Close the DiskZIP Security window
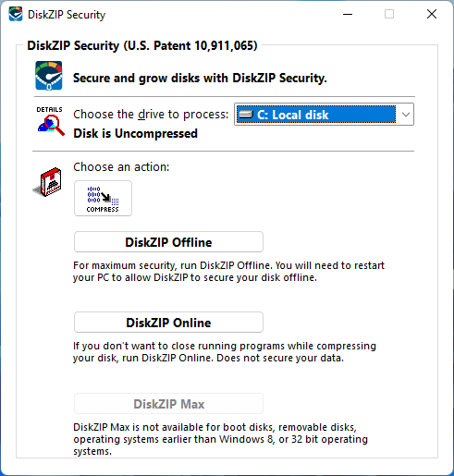The image size is (454, 476). pos(432,14)
